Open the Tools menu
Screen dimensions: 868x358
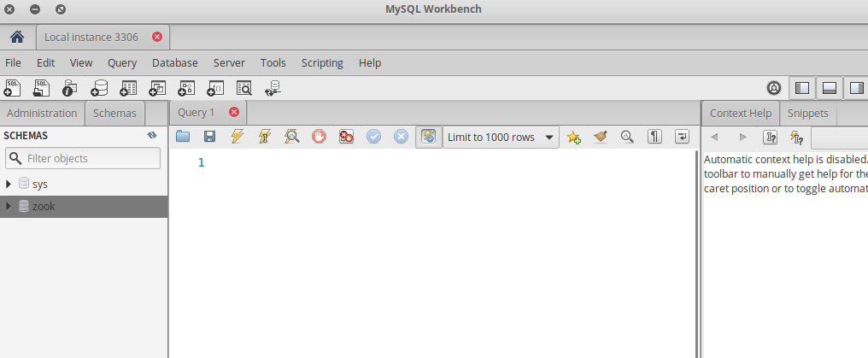click(x=273, y=62)
